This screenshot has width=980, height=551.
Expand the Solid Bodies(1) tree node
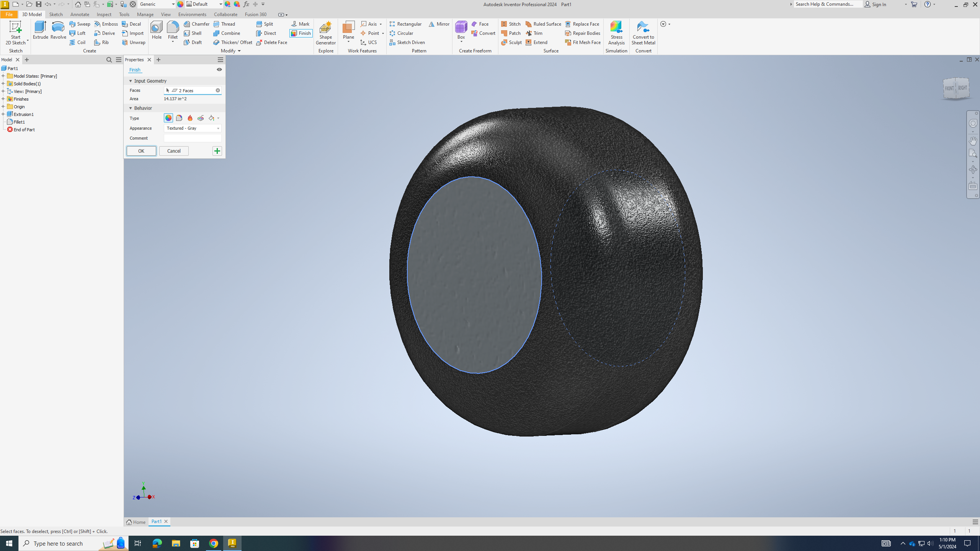[x=3, y=83]
